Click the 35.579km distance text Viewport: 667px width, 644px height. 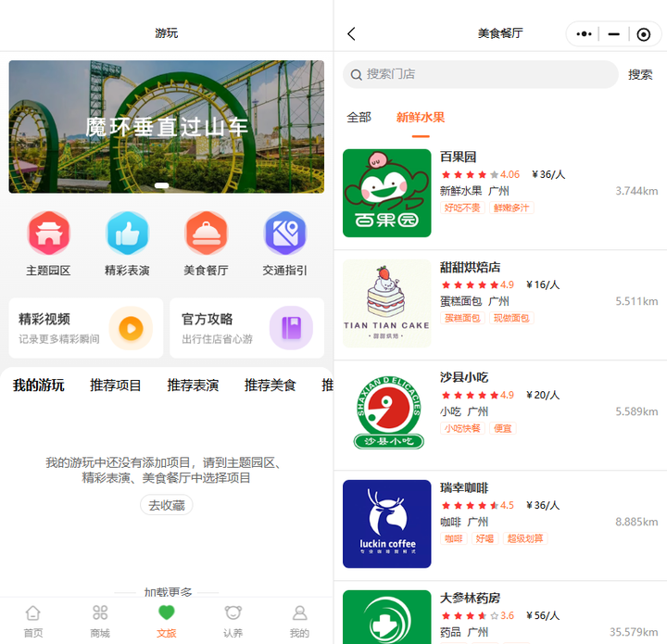pos(634,632)
